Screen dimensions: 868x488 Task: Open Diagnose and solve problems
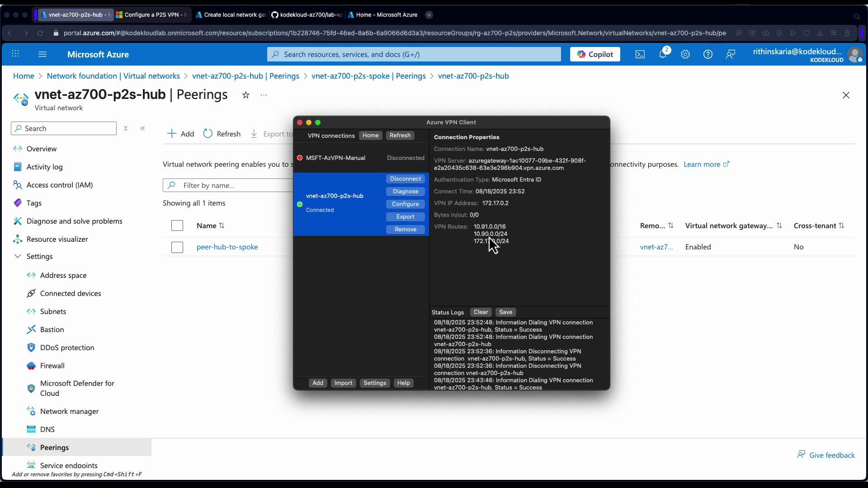click(x=74, y=221)
